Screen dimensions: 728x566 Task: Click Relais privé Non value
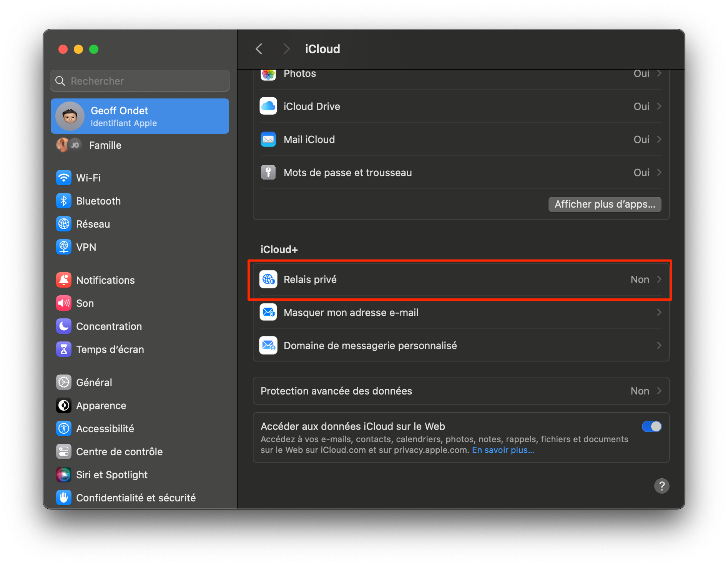tap(640, 280)
